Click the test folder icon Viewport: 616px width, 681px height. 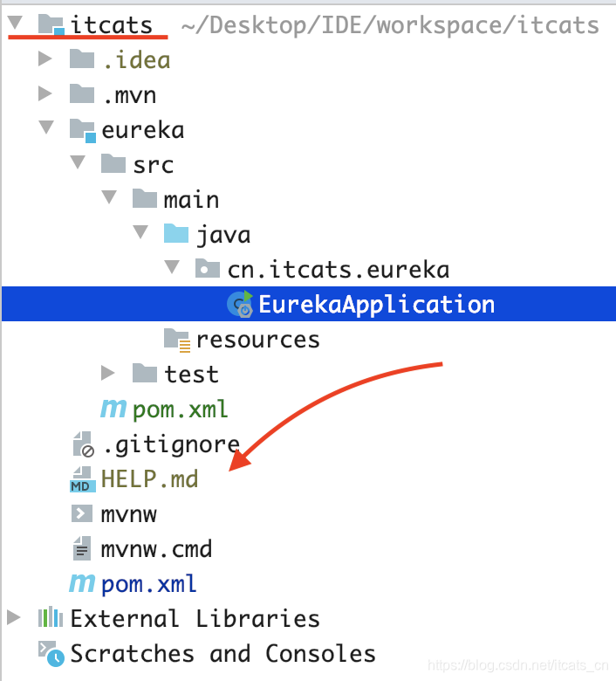pyautogui.click(x=145, y=373)
